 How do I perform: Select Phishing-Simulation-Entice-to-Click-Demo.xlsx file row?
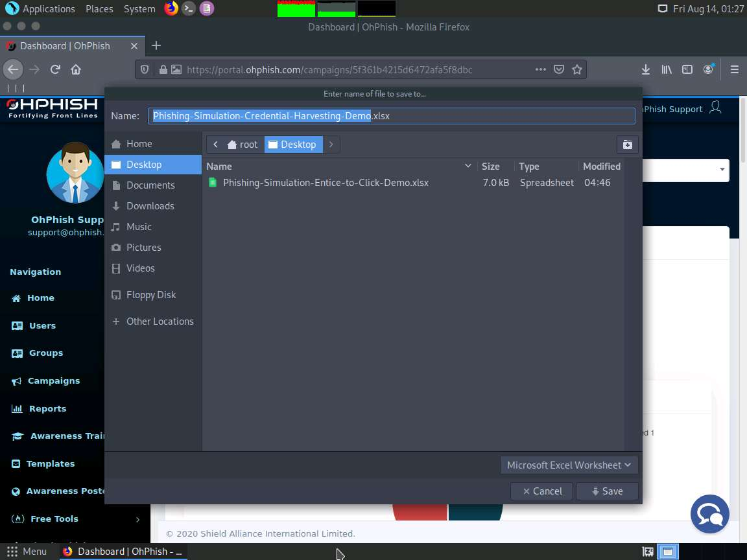[x=413, y=182]
